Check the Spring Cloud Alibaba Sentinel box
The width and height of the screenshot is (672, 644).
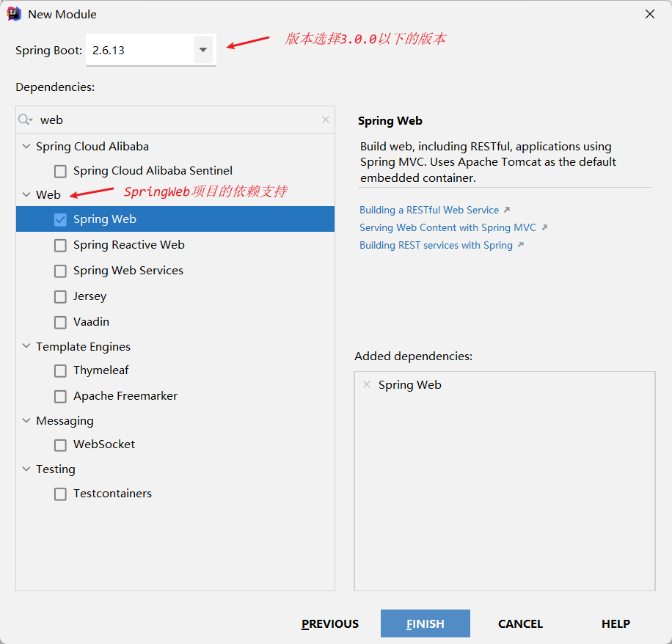[x=60, y=171]
